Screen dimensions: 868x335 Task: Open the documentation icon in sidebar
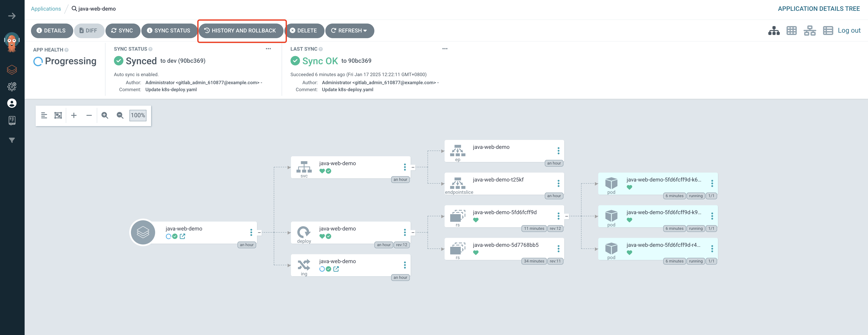point(12,120)
